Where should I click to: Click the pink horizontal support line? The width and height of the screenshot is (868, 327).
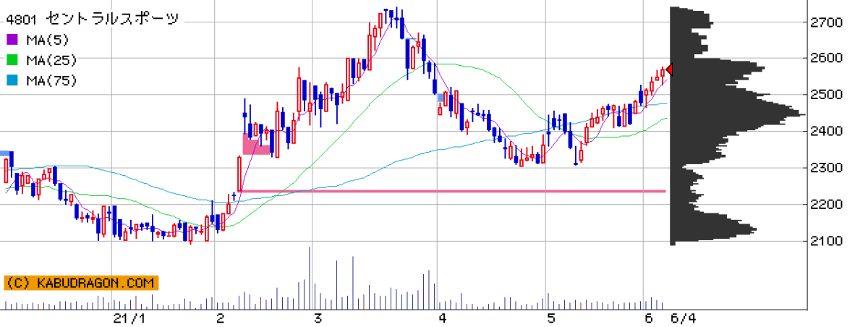pyautogui.click(x=454, y=191)
